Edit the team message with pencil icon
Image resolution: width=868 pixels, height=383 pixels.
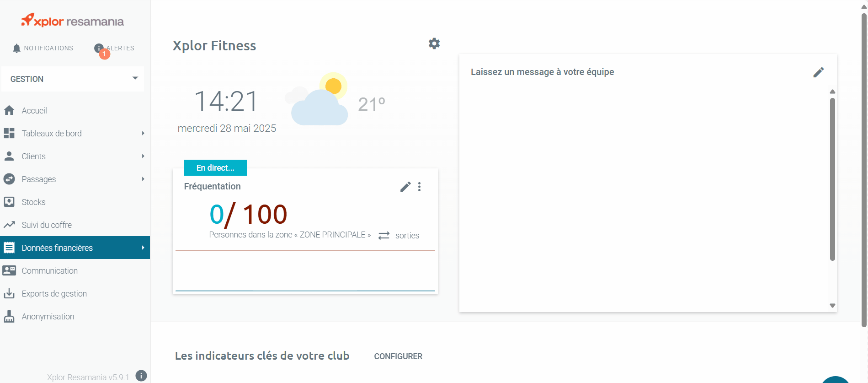[x=819, y=72]
